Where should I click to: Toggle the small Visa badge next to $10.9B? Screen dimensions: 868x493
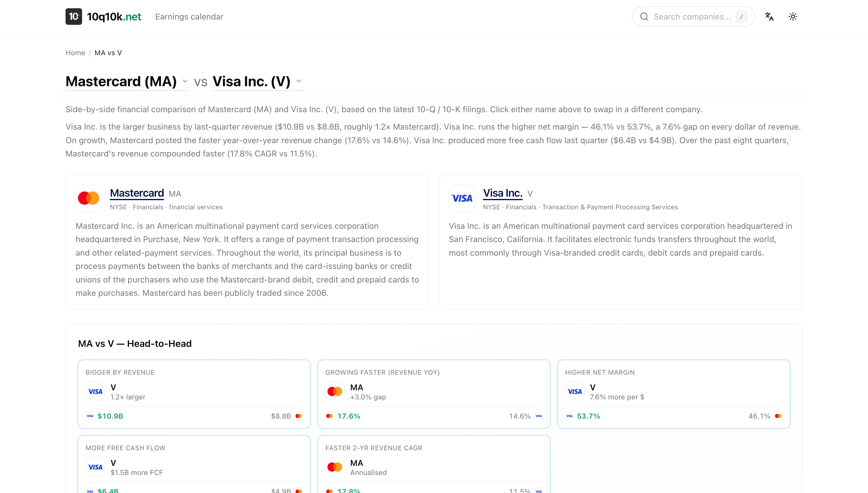pos(90,416)
